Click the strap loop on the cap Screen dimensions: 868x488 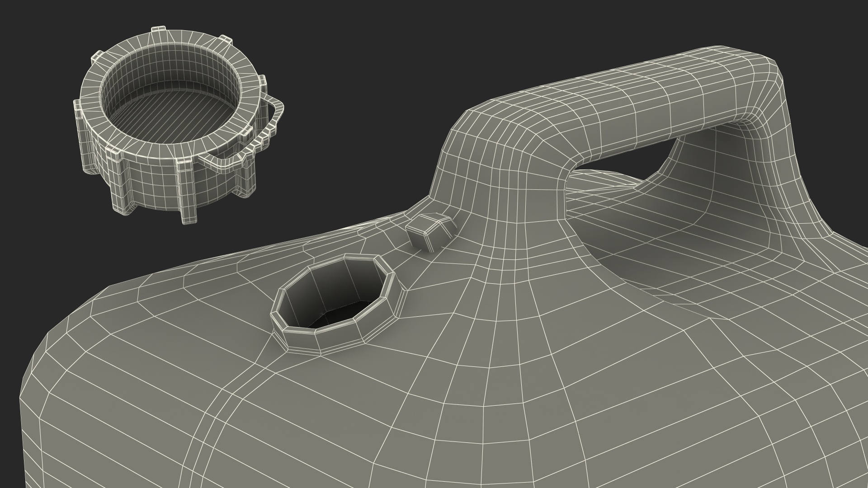(x=246, y=136)
